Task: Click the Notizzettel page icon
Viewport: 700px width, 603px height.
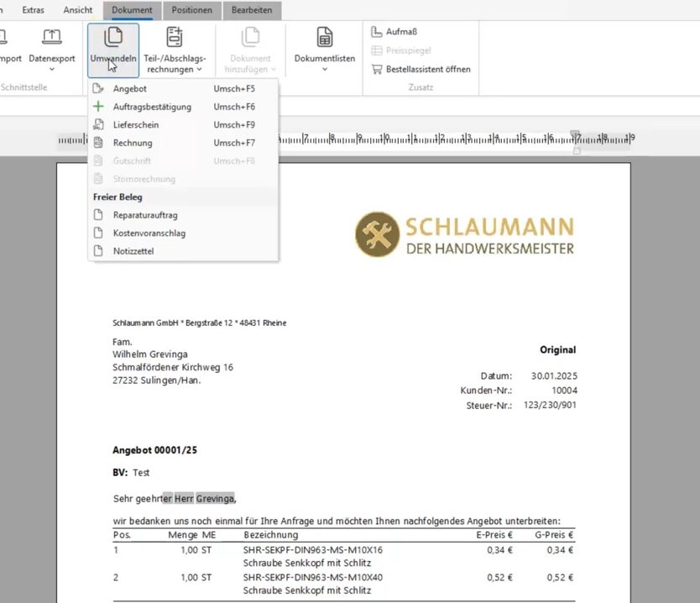Action: click(x=98, y=250)
